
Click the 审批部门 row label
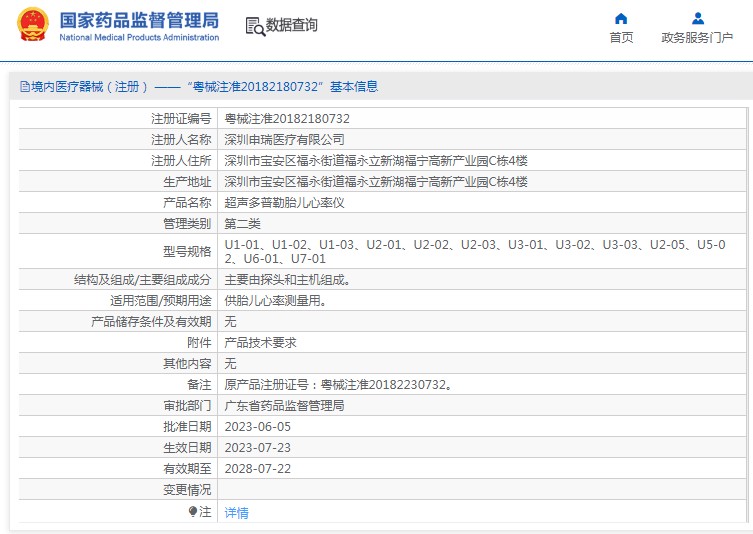tap(187, 406)
